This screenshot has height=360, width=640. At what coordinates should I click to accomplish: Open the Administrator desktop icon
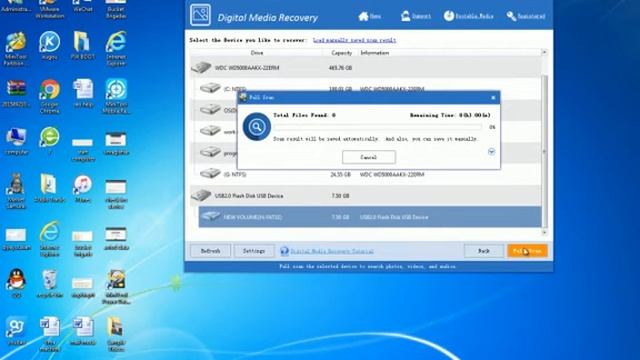click(16, 6)
